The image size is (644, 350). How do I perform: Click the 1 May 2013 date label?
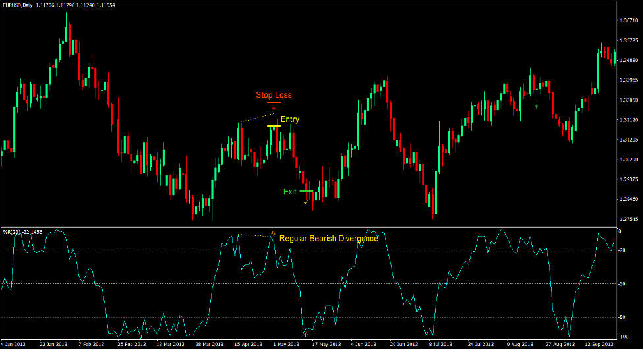point(286,344)
